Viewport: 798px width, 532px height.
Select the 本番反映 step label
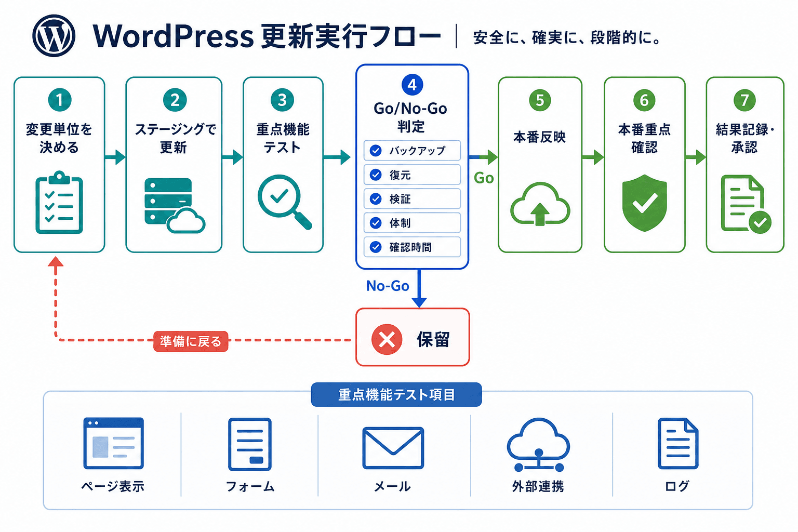click(540, 137)
